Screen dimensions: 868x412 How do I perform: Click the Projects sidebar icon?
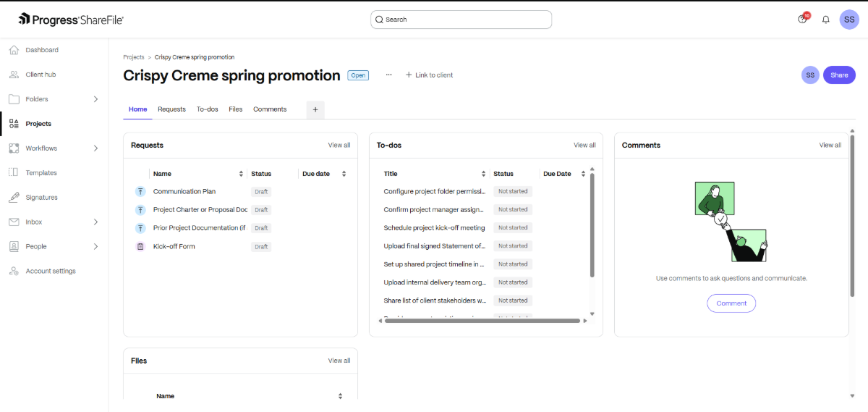[x=14, y=124]
